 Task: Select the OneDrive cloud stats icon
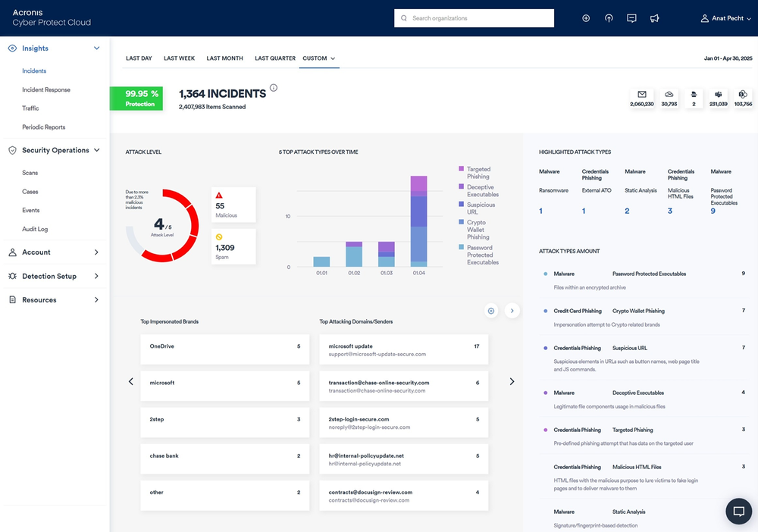click(668, 92)
